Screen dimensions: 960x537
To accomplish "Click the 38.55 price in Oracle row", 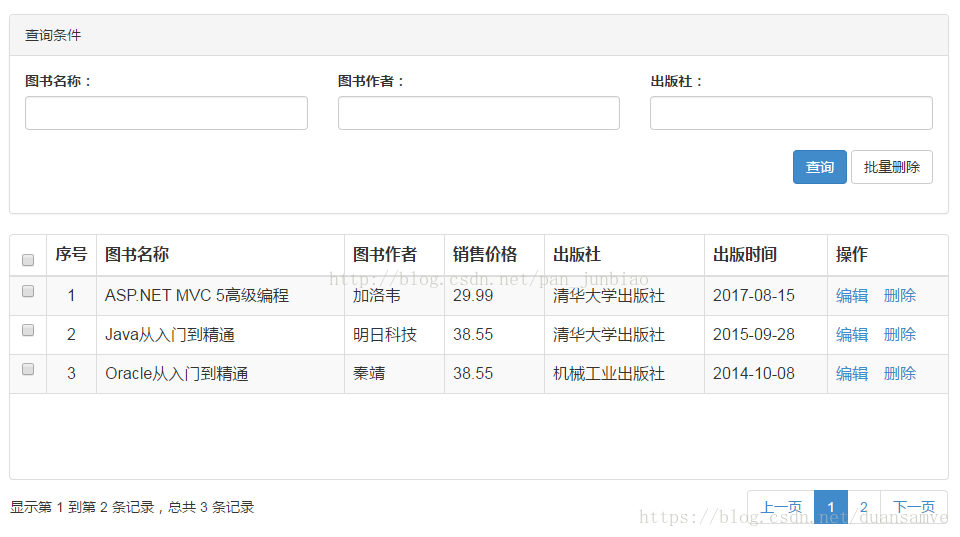I will tap(473, 374).
